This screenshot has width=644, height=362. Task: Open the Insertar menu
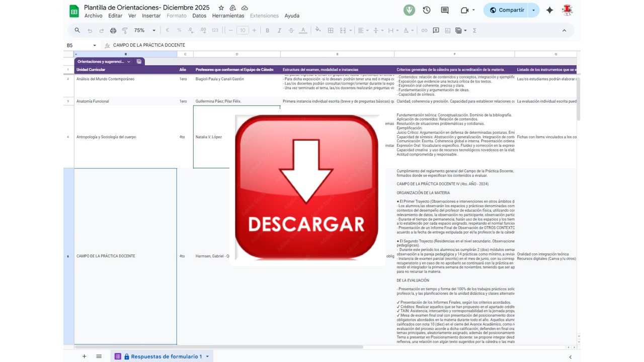pos(151,16)
